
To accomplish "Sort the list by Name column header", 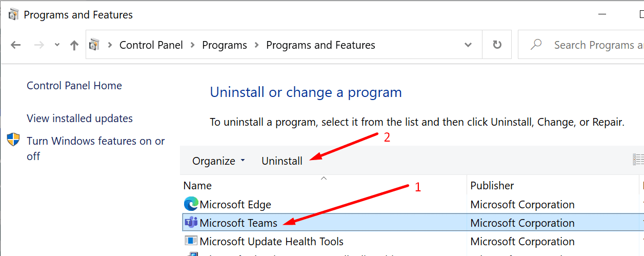I will coord(198,186).
